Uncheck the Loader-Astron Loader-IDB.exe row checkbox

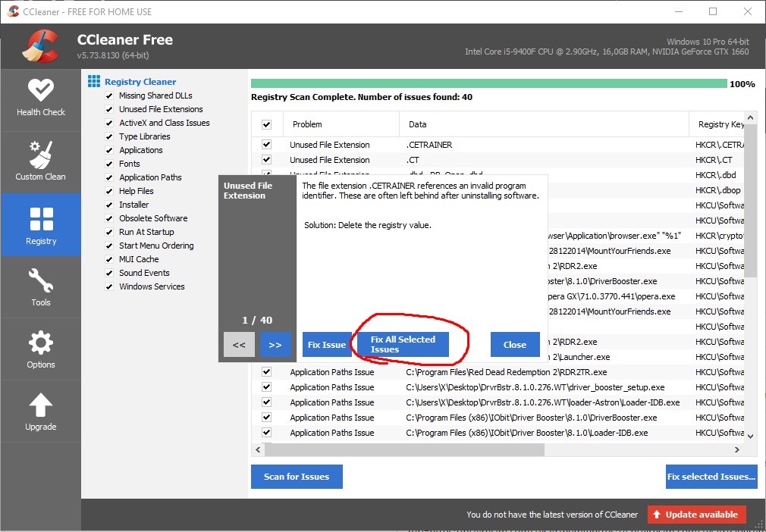point(266,402)
